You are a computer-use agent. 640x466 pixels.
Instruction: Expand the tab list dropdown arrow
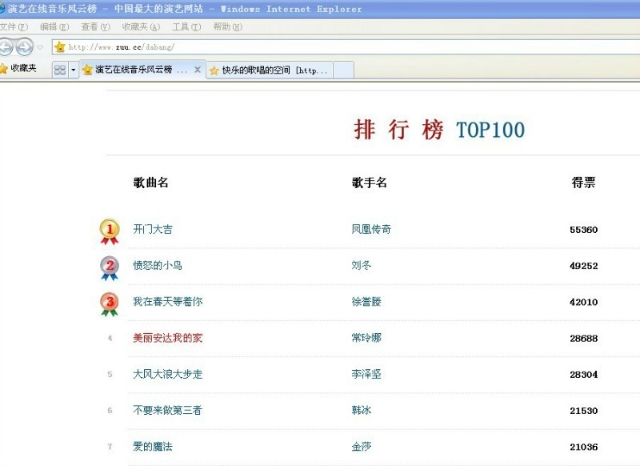[x=73, y=70]
